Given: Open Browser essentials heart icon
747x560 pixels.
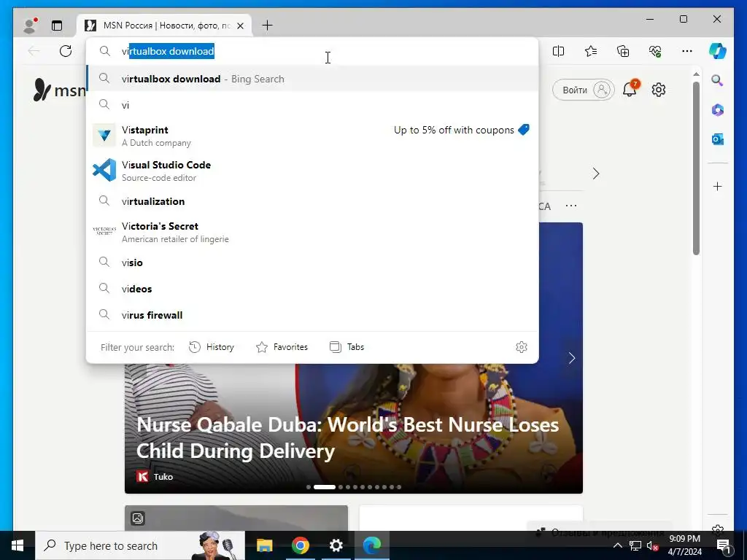Looking at the screenshot, I should click(x=655, y=51).
